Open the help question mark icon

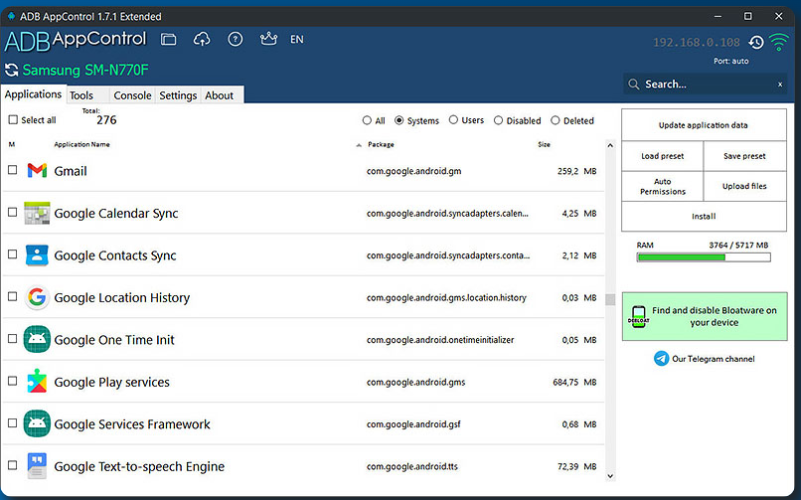235,39
